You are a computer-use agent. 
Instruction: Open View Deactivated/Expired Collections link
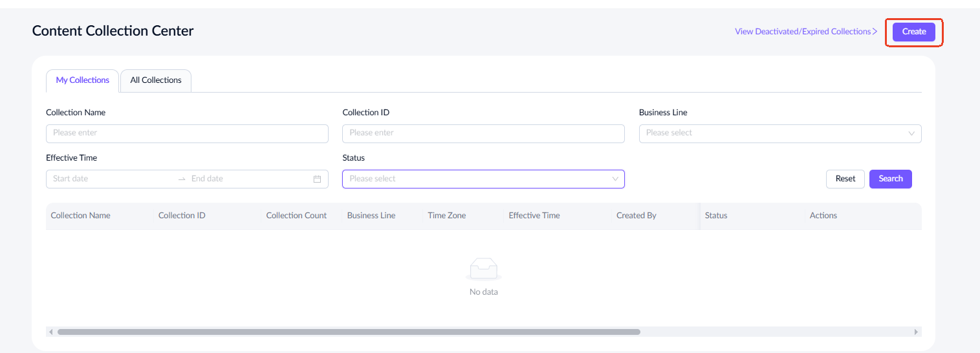point(805,32)
